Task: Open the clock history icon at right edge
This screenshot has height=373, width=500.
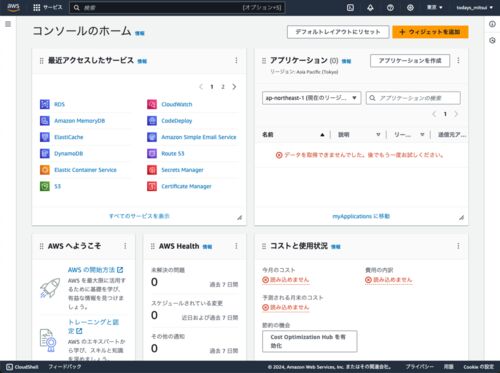Action: tap(492, 40)
